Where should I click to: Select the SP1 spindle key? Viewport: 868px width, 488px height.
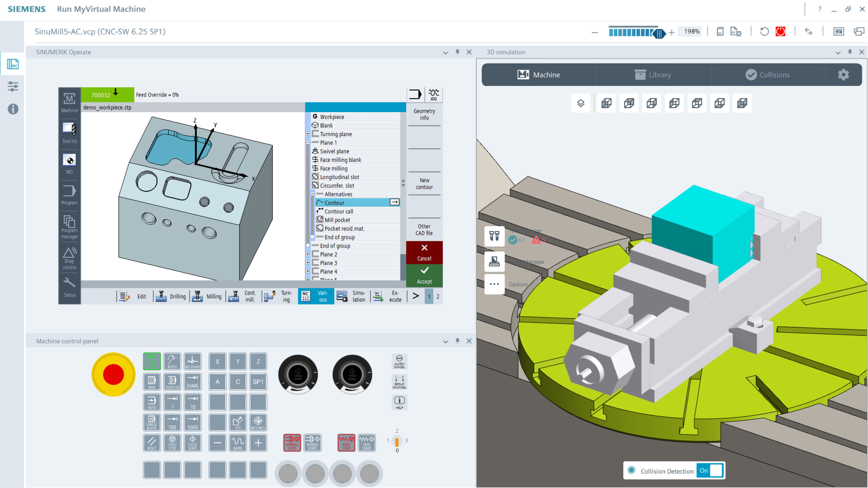point(258,382)
